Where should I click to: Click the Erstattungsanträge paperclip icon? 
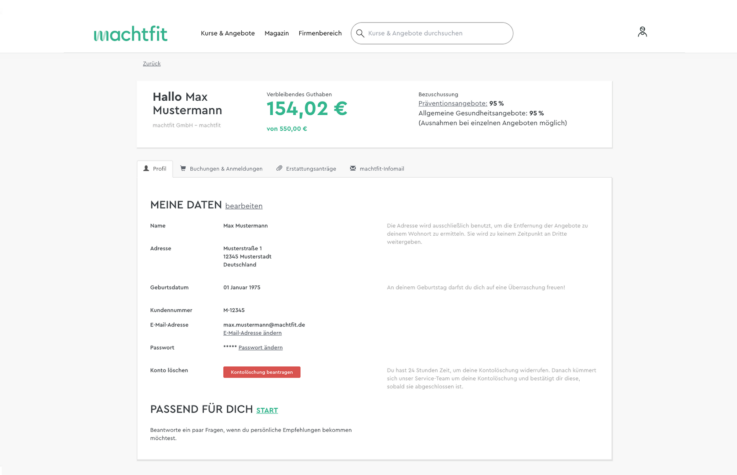pos(280,168)
